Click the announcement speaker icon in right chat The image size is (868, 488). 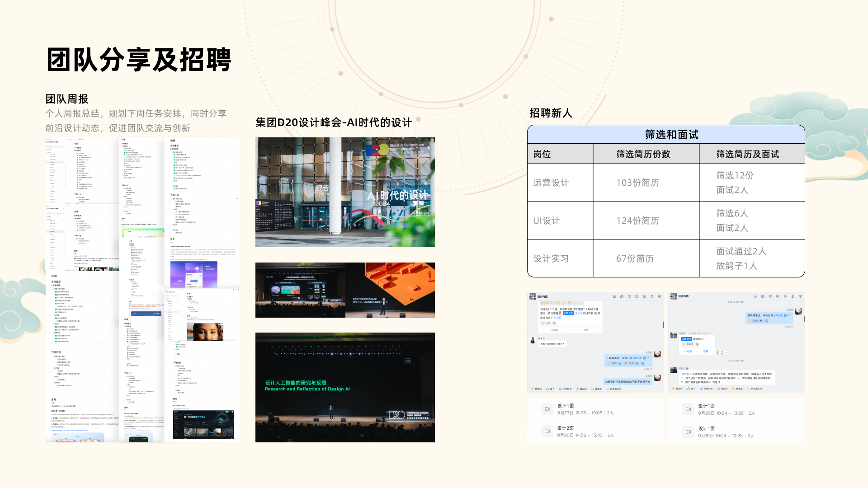770,296
